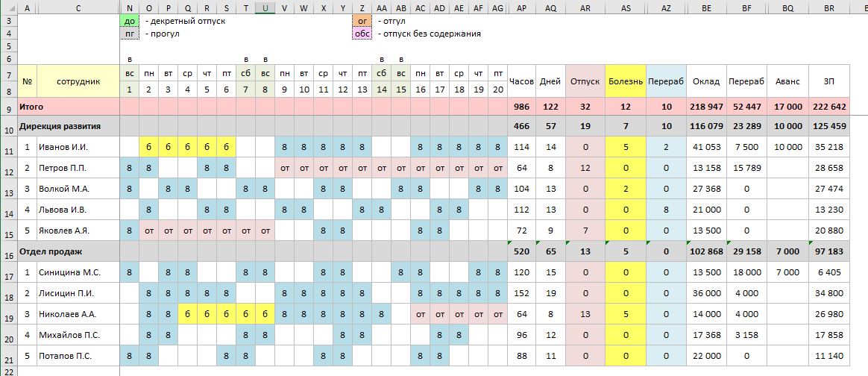This screenshot has width=868, height=376.
Task: Click employee name 'Михайлов П.С.'
Action: pos(68,334)
